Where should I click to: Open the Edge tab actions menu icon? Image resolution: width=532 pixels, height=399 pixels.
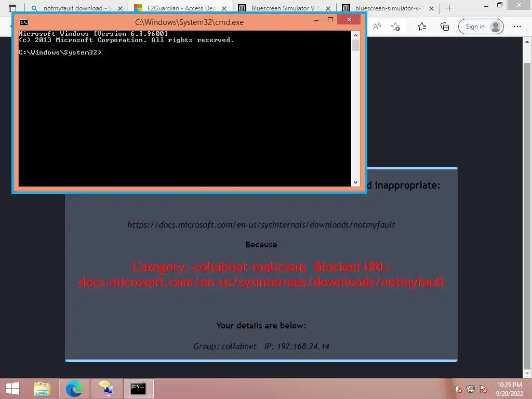coord(12,8)
